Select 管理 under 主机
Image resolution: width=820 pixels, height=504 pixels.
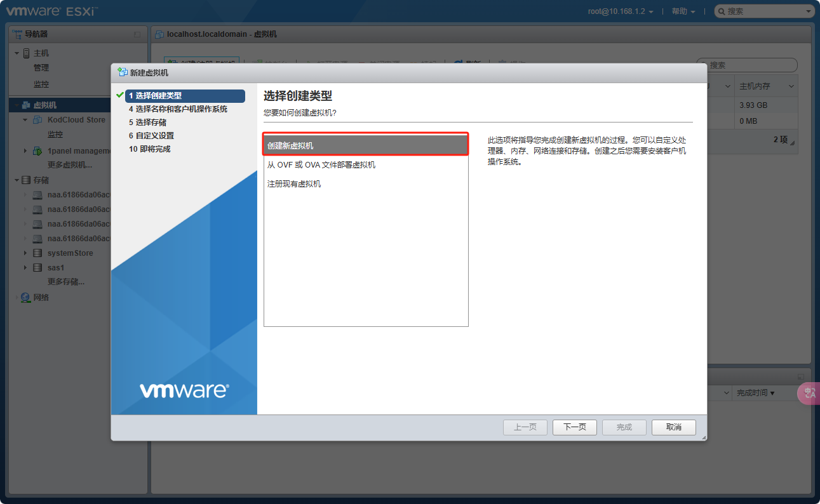coord(41,68)
